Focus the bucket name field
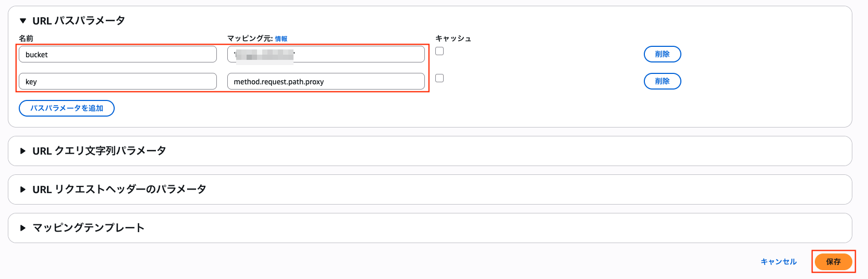Screen dimensions: 868x279 [x=118, y=54]
